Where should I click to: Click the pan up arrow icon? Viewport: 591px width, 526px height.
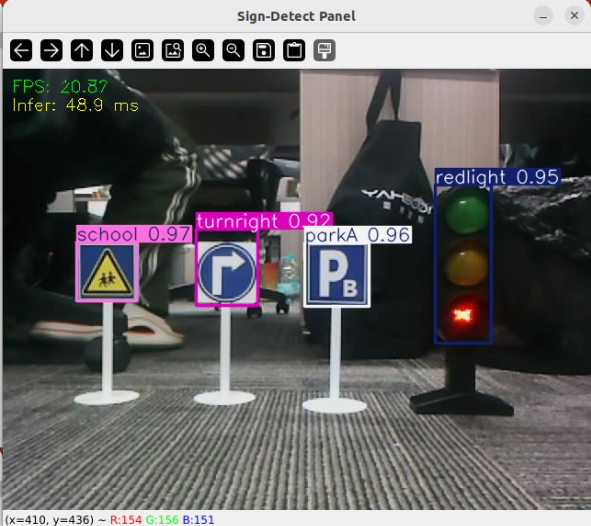point(82,50)
